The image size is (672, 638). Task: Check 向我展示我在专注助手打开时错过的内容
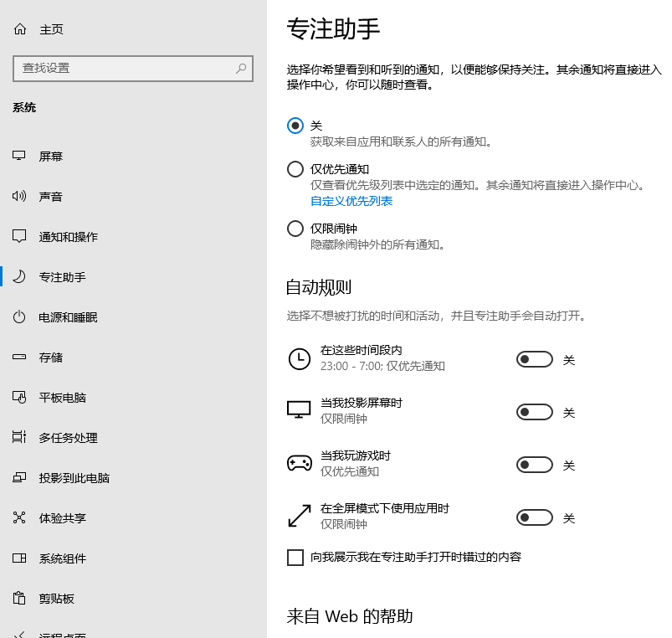[295, 556]
